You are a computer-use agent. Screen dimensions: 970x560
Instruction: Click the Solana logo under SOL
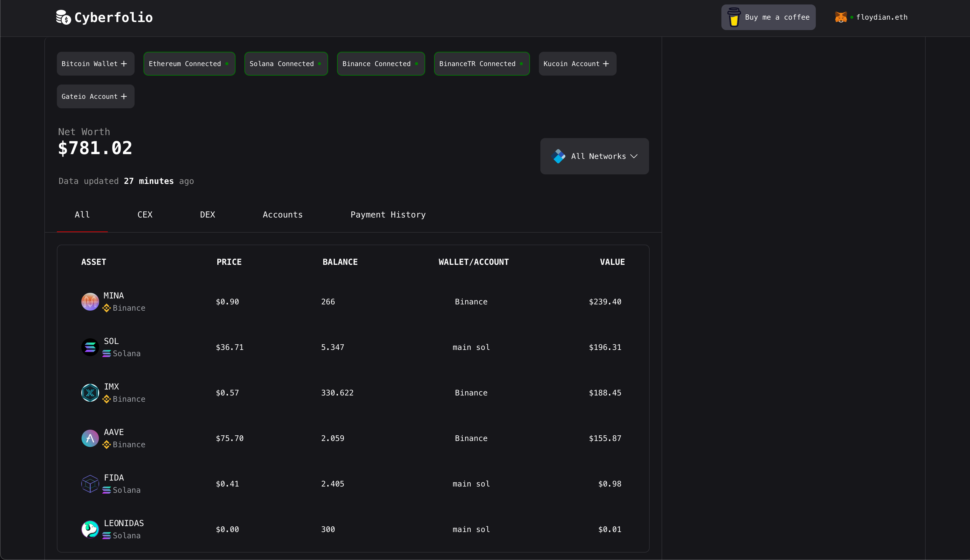[x=107, y=353]
